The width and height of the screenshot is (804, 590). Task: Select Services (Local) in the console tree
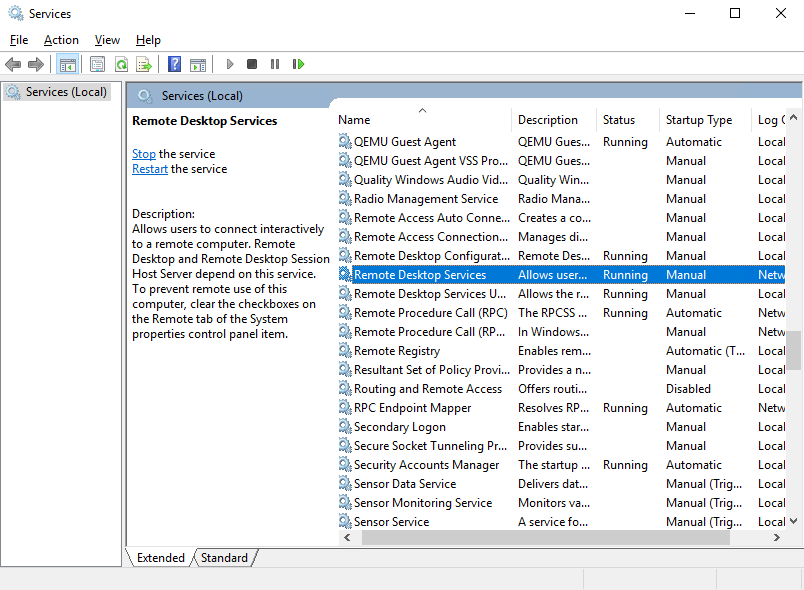tap(66, 92)
